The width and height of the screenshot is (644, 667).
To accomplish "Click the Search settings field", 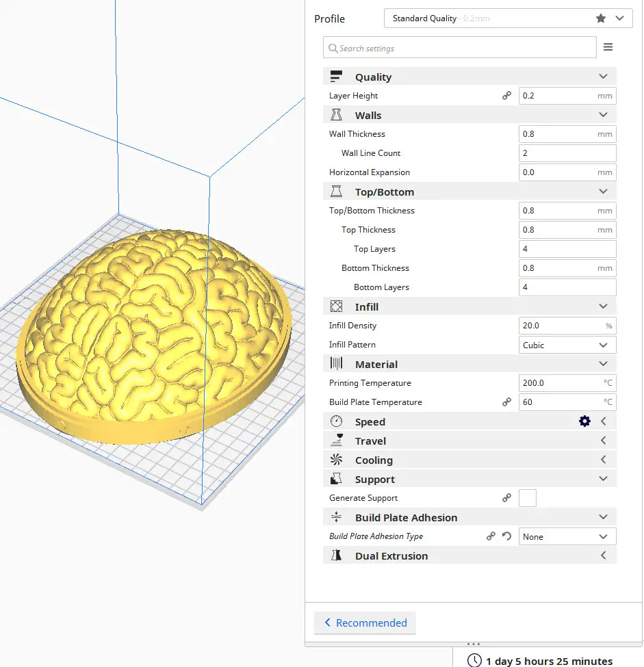I will 460,47.
